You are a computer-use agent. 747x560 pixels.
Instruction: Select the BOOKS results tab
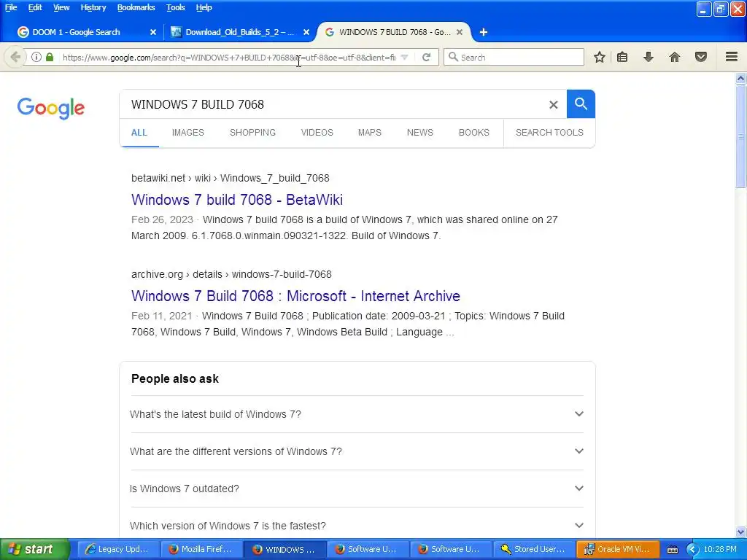click(473, 133)
